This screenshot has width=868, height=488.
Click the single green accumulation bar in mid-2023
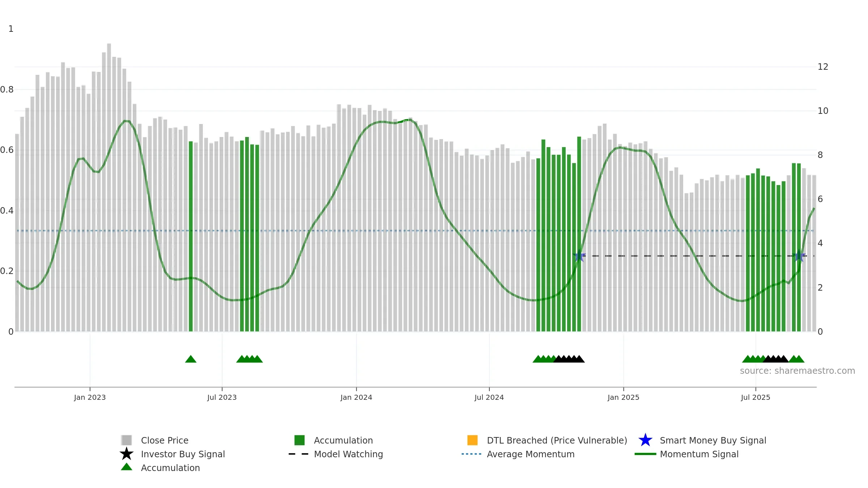click(191, 236)
